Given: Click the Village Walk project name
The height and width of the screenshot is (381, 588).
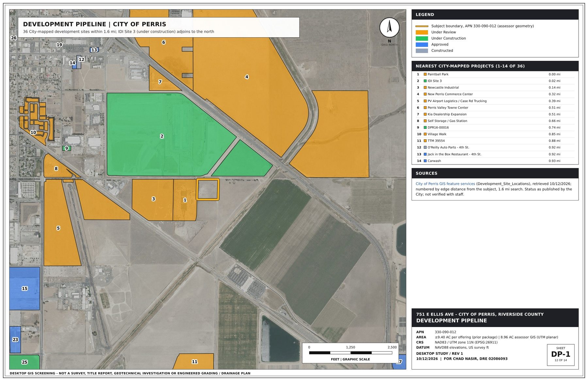Looking at the screenshot, I should pyautogui.click(x=437, y=134).
